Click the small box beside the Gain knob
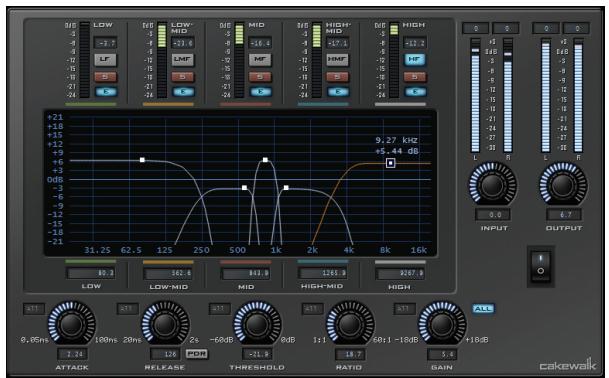The width and height of the screenshot is (609, 378). click(405, 309)
